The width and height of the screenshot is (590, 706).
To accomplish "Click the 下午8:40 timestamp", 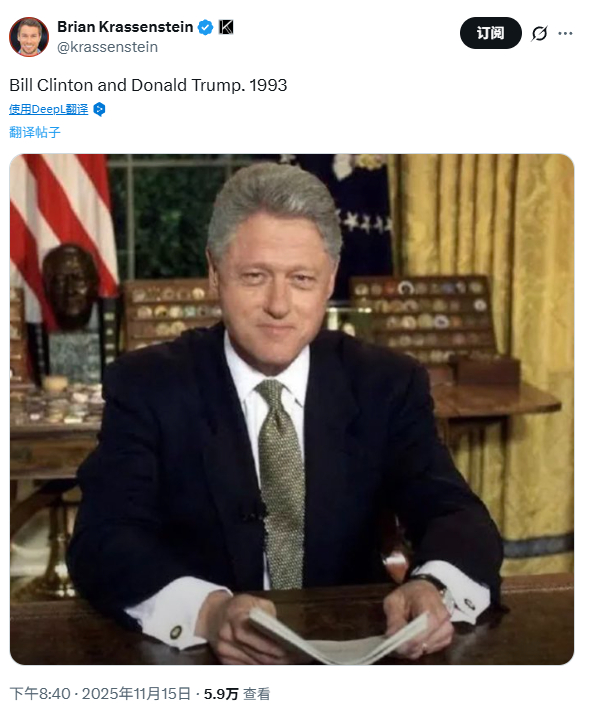I will [x=40, y=694].
